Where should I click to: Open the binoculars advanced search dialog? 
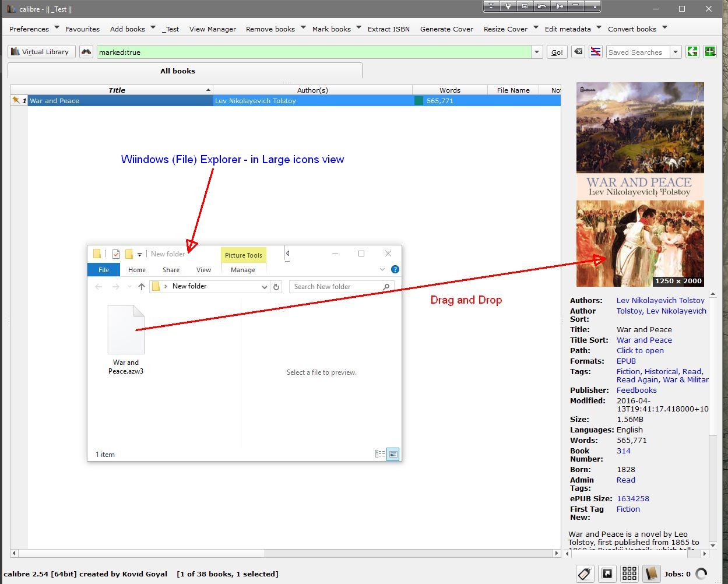coord(86,52)
